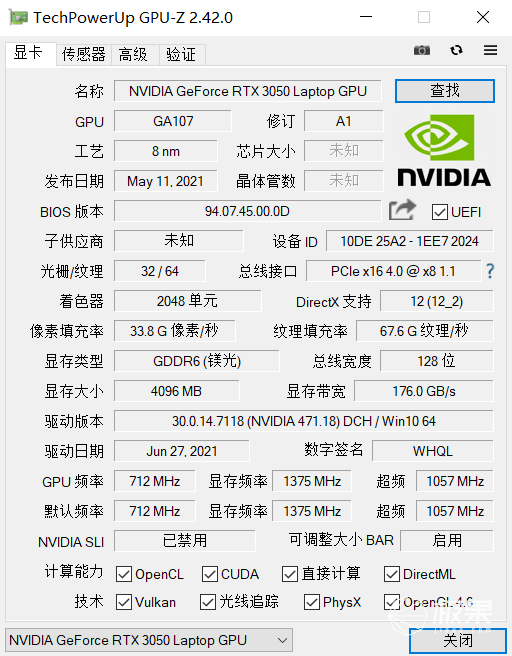Click ROPs/TMUs value 32 / 64
Viewport: 512px width, 656px height.
coord(160,271)
